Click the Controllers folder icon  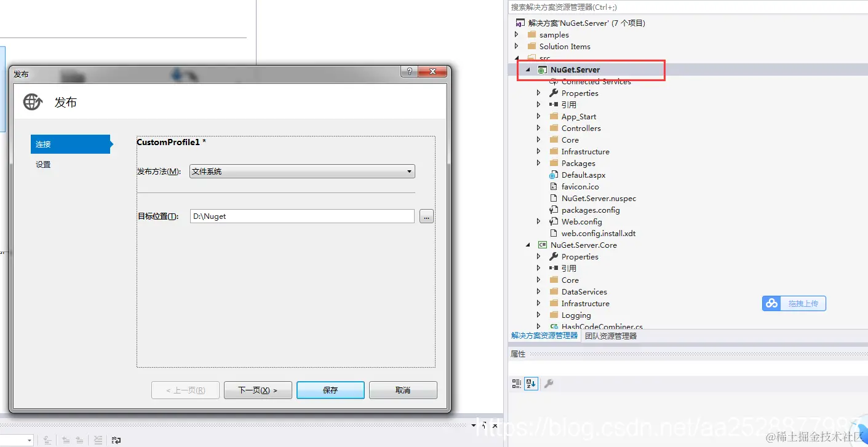(x=554, y=129)
